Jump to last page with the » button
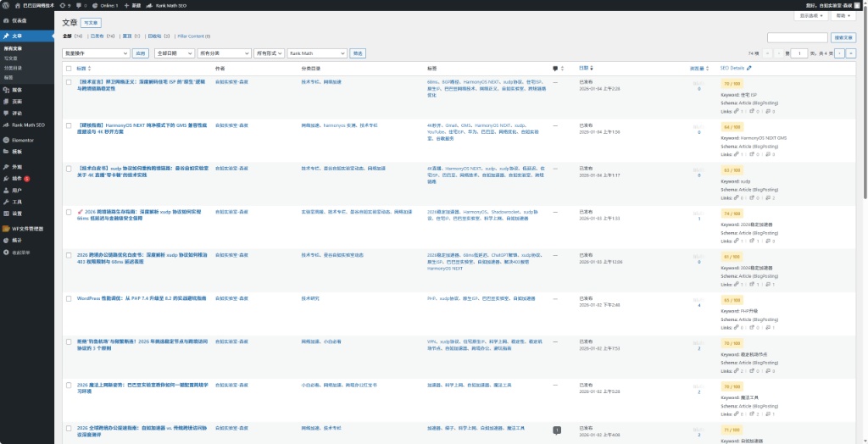868x444 pixels. pyautogui.click(x=851, y=53)
